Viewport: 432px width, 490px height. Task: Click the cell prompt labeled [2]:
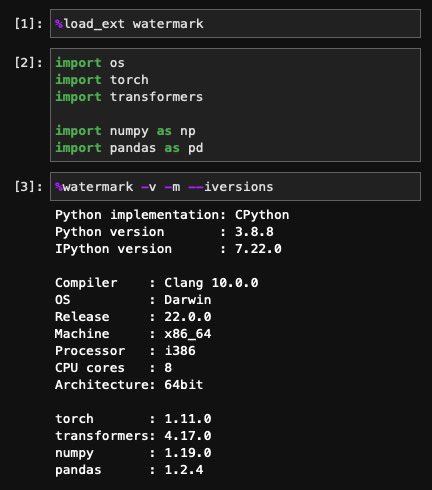tap(28, 62)
